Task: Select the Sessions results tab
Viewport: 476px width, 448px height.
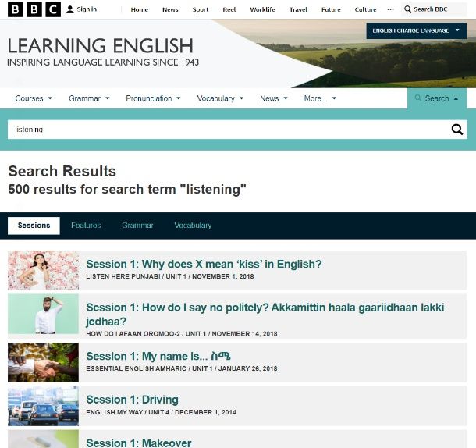Action: 34,226
